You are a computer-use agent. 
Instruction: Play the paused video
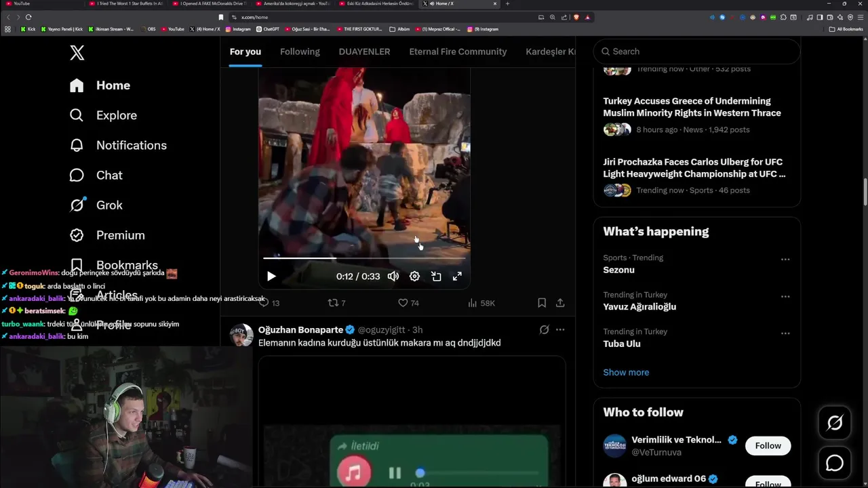[x=271, y=277]
